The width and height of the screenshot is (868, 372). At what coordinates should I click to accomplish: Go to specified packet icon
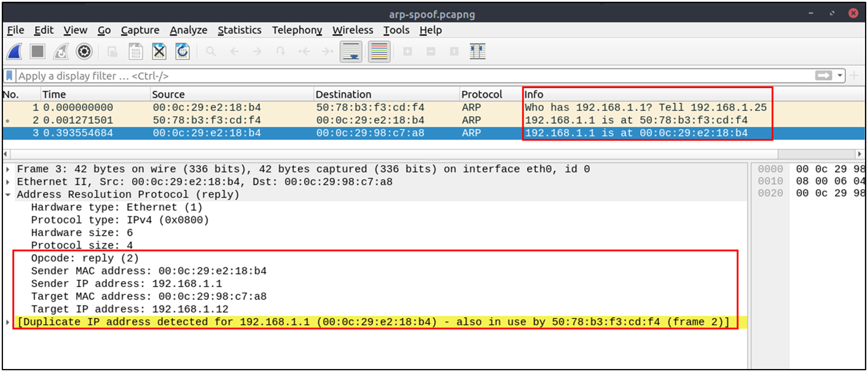(280, 52)
